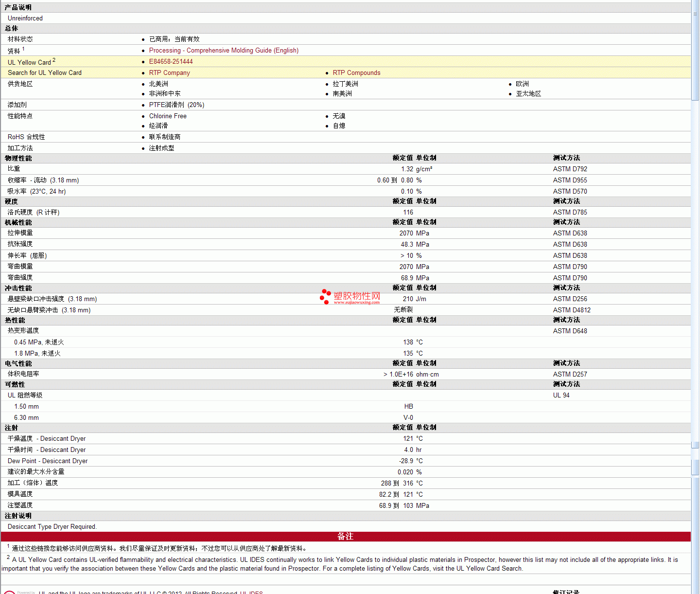The image size is (700, 594).
Task: Click the PTFE润滑剂 (20%) additive entry
Action: [176, 105]
